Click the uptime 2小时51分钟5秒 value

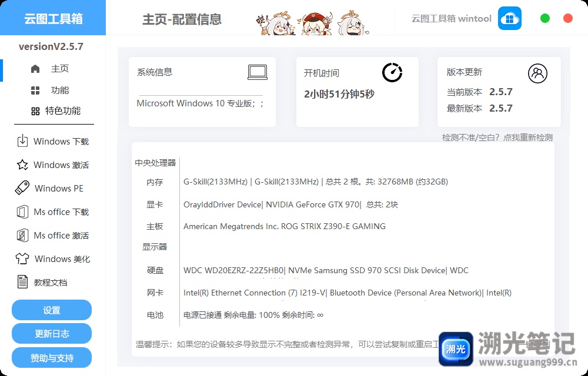tap(339, 94)
